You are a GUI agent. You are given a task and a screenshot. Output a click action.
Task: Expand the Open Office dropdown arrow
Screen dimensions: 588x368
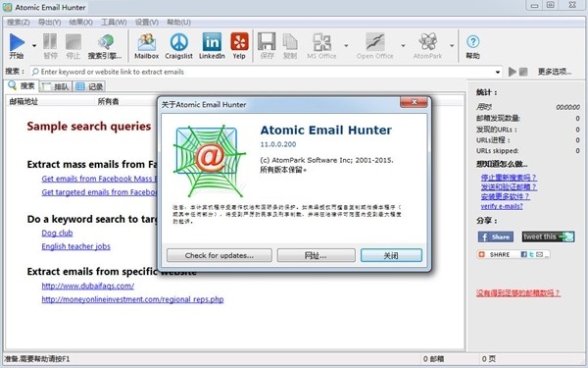(x=403, y=45)
